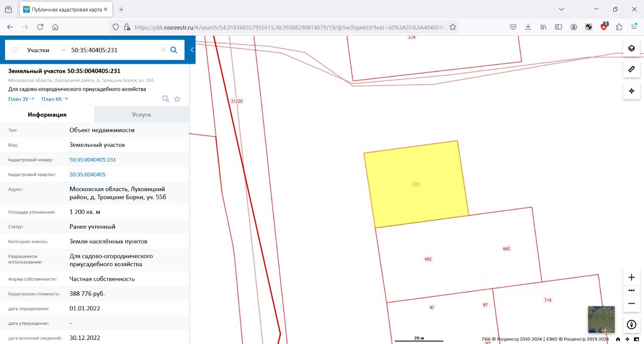Zoom out the map with minus button
This screenshot has height=344, width=644.
(631, 303)
